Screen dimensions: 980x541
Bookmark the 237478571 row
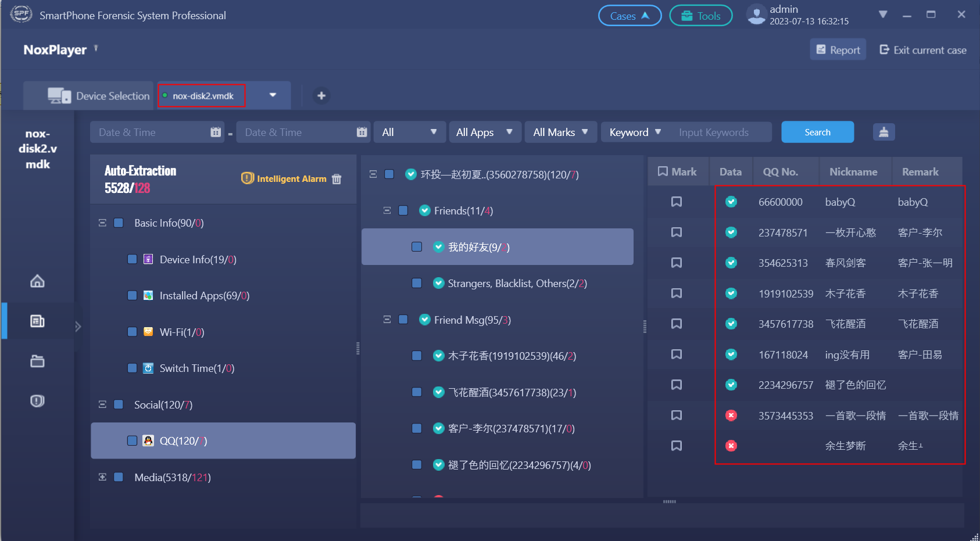click(677, 232)
